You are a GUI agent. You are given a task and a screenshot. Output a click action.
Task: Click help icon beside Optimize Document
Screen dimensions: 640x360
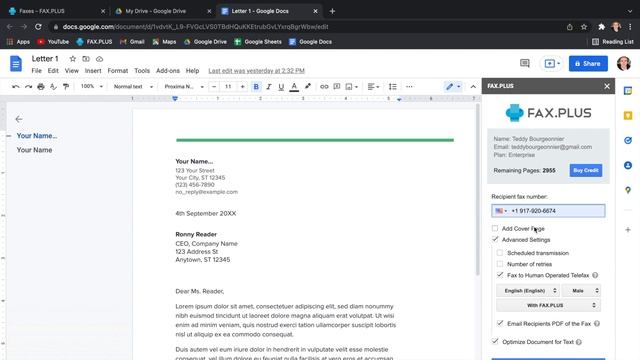(579, 342)
